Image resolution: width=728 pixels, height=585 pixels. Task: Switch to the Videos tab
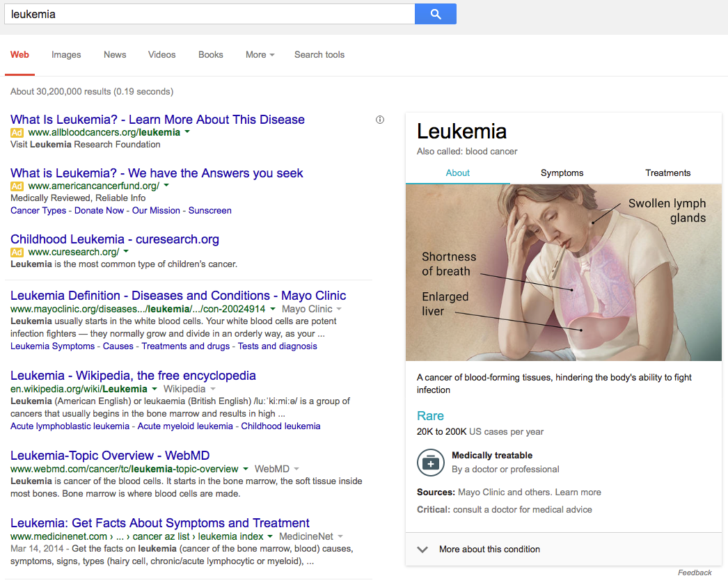[x=161, y=55]
